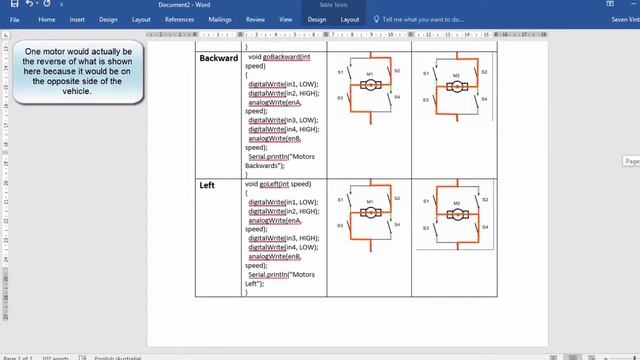Viewport: 640px width, 360px height.
Task: Click the tab stop selector at ruler corner
Action: pyautogui.click(x=6, y=35)
